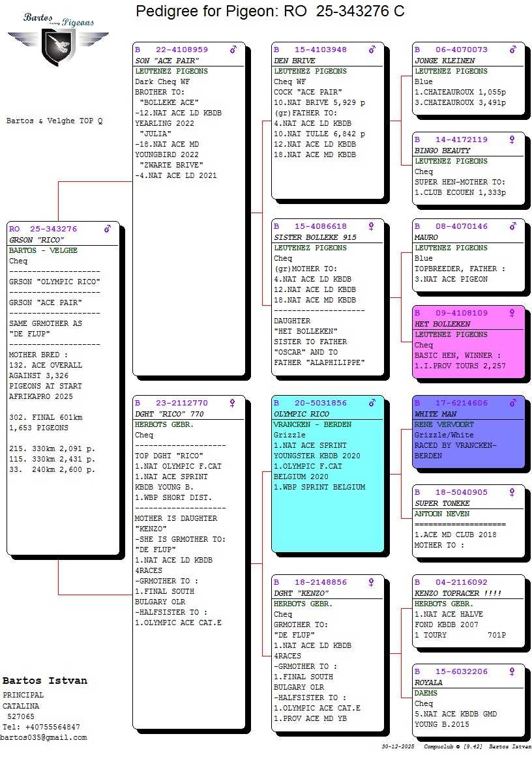Click the pedigree title heading
Image resolution: width=532 pixels, height=764 pixels.
pos(269,11)
